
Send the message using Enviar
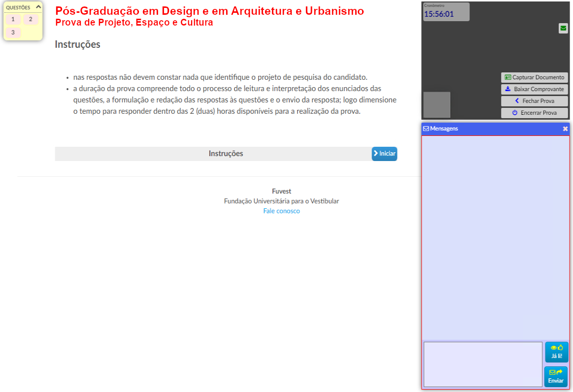[x=556, y=377]
